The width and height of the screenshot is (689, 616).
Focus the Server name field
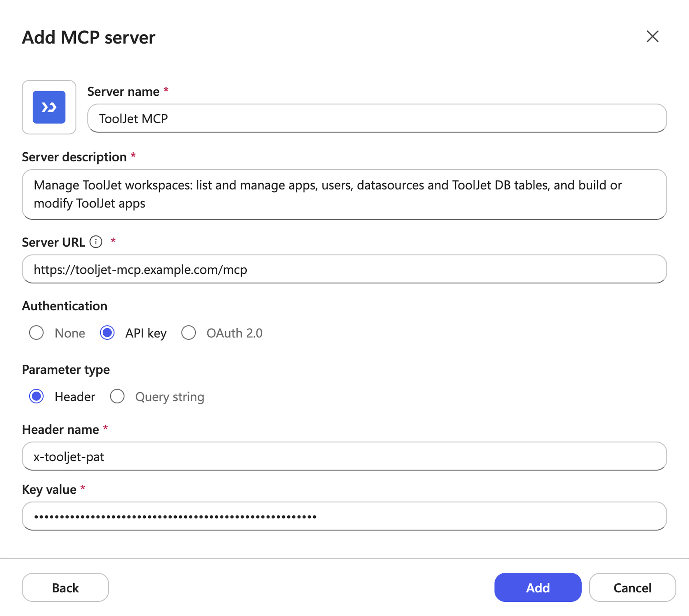coord(377,118)
